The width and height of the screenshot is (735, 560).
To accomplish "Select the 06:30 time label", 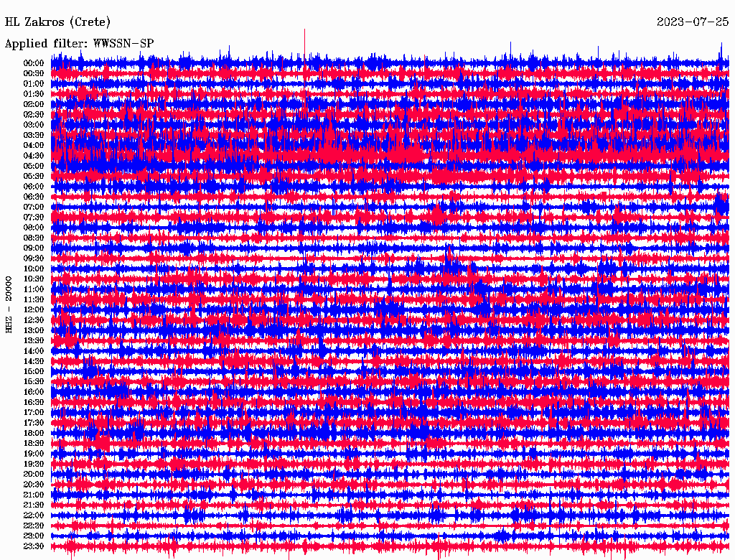I will [x=34, y=197].
